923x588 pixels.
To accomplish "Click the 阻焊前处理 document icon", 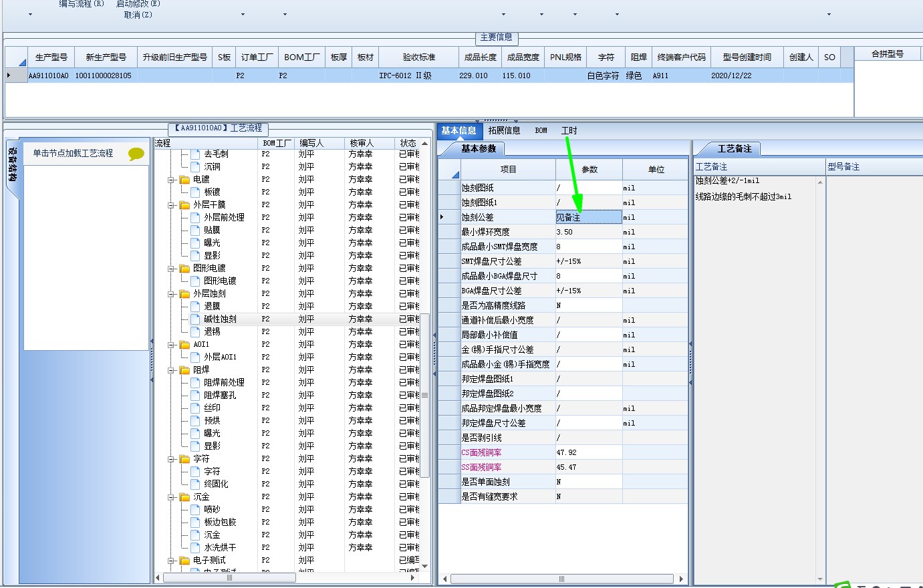I will (x=195, y=383).
